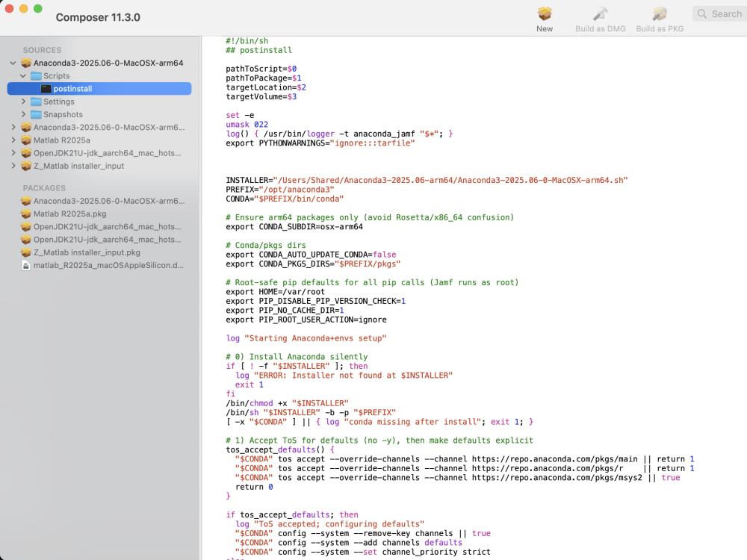Select matlab_R2025a_macOSAppleSilicon.d... file
Viewport: 747px width, 560px height.
(108, 265)
